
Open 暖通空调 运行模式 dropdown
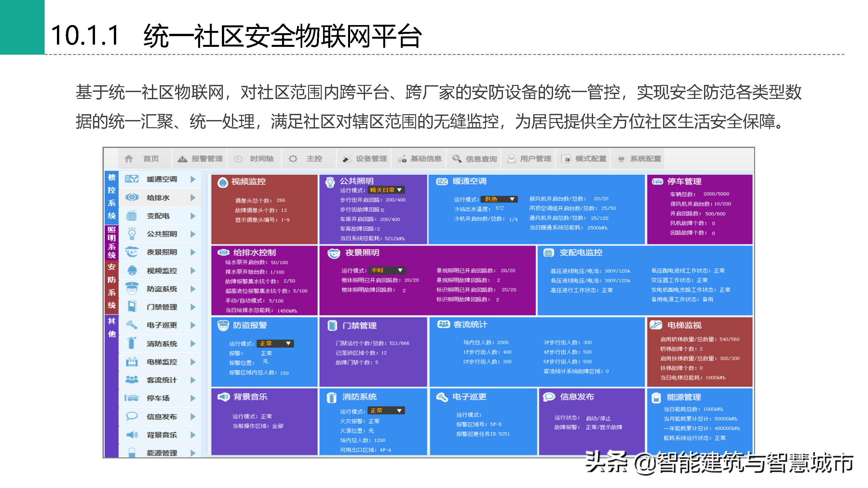pyautogui.click(x=499, y=199)
